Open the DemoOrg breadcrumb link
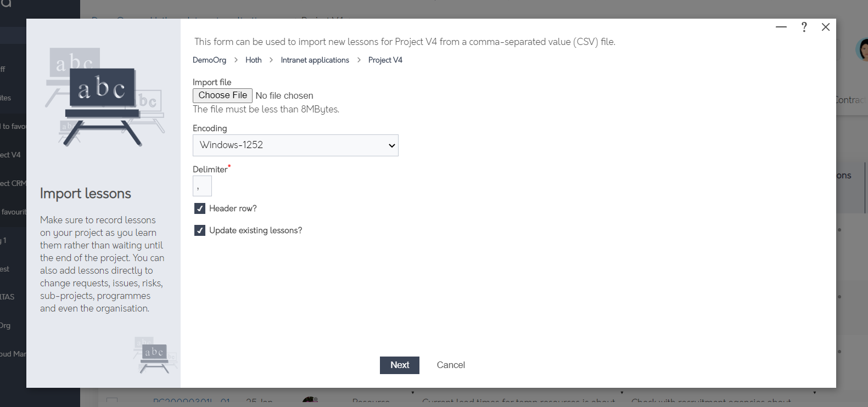Screen dimensions: 868x407 pyautogui.click(x=209, y=60)
